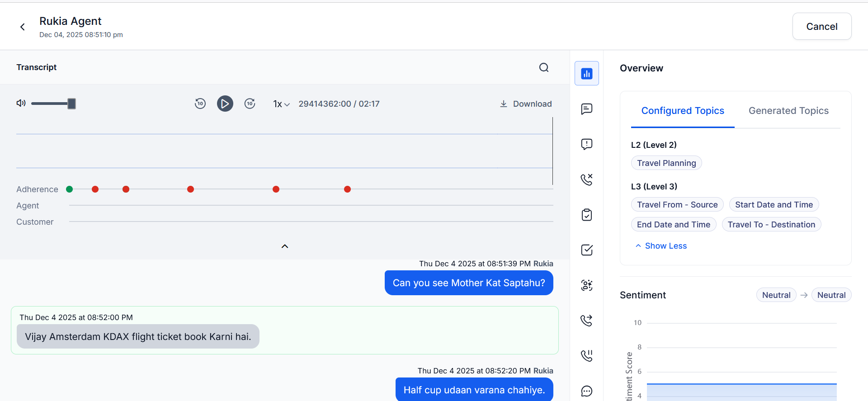Open the comments sidebar icon
This screenshot has width=868, height=401.
587,109
